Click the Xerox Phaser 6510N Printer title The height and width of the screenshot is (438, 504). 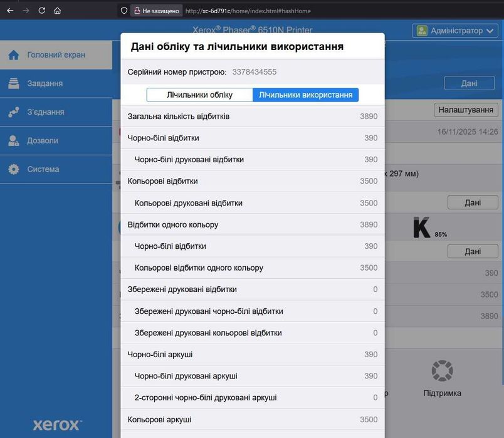click(x=253, y=29)
